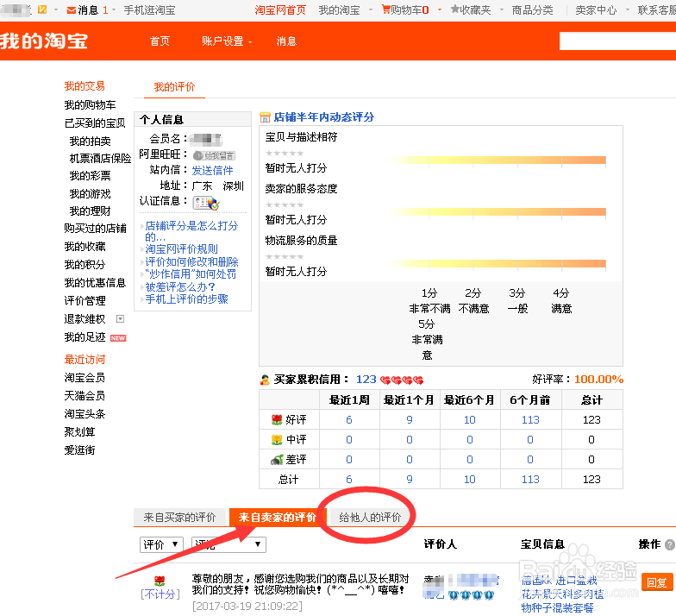Open 聚划算 in recent visits
The width and height of the screenshot is (676, 616).
click(79, 431)
